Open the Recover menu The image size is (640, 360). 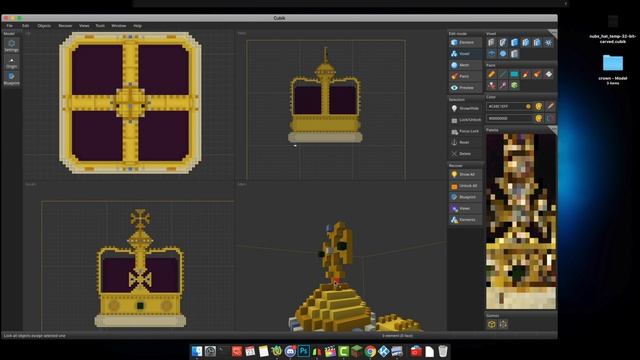(x=65, y=26)
